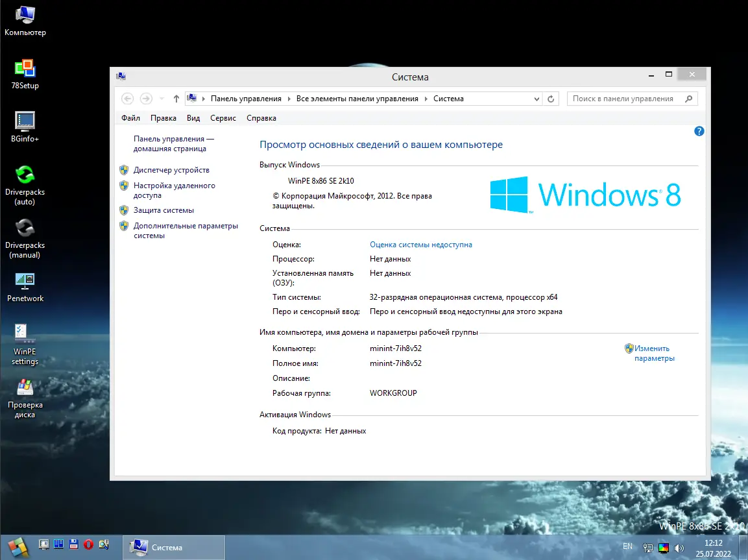Open the Вид menu
The width and height of the screenshot is (748, 560).
[x=193, y=118]
